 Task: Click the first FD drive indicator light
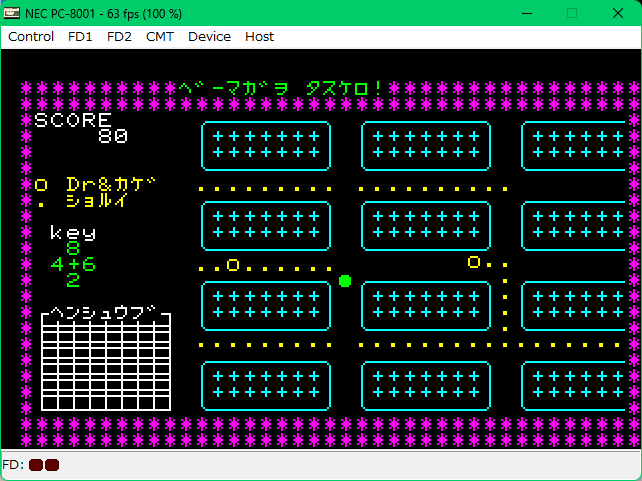[36, 465]
